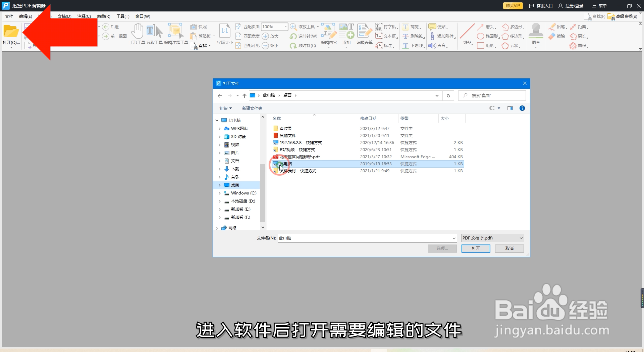Open the 工具(T) menu

click(122, 16)
